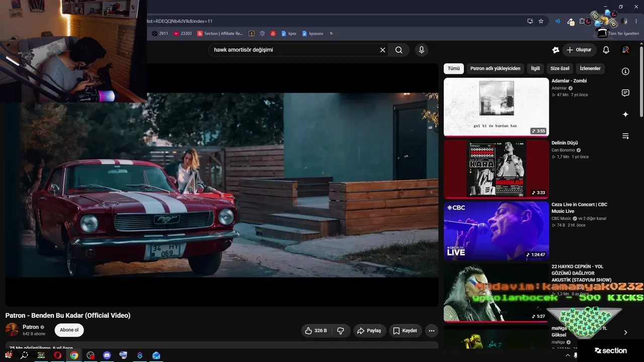The width and height of the screenshot is (644, 362).
Task: Open the Patron channel name link
Action: pyautogui.click(x=31, y=327)
